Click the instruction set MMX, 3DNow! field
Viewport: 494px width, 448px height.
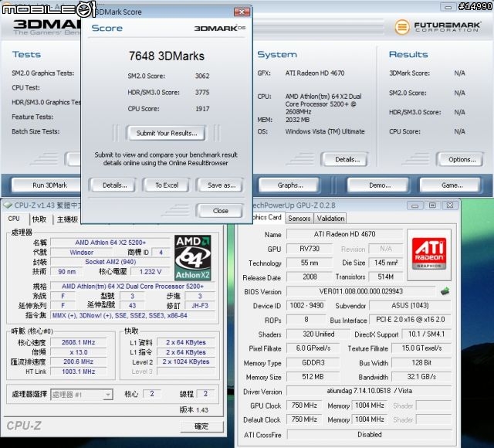pos(133,315)
